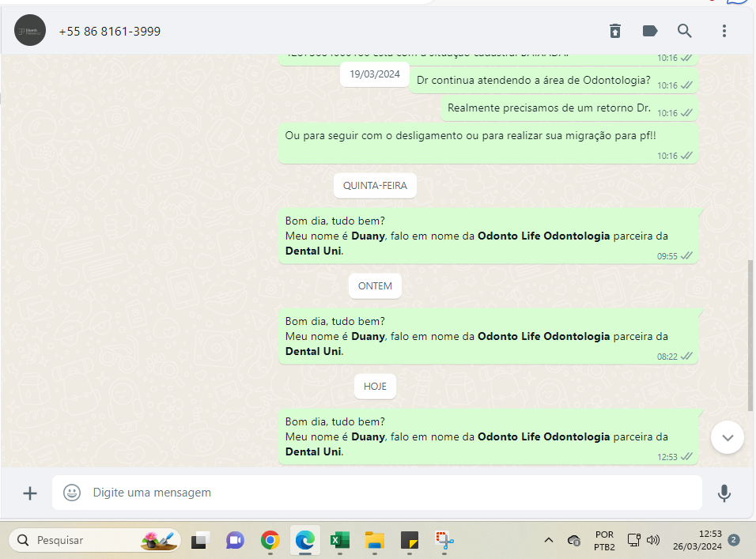Select message about desligamento ou migração para pf

[488, 143]
